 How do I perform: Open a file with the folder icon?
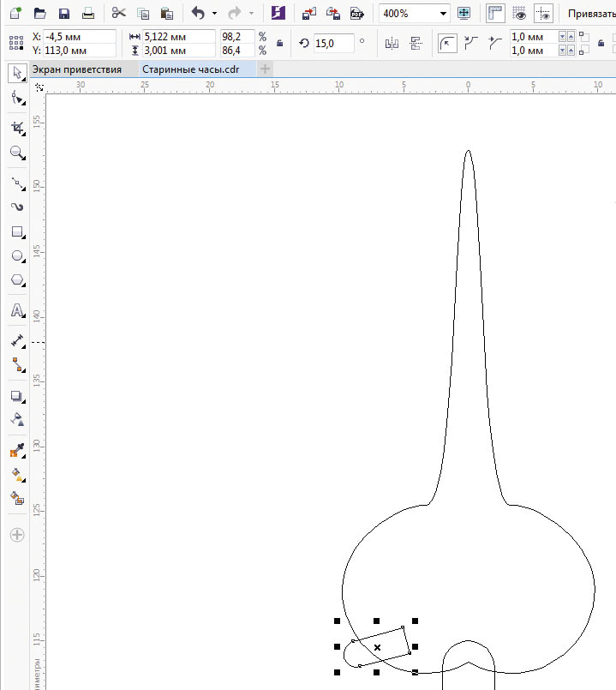click(40, 13)
